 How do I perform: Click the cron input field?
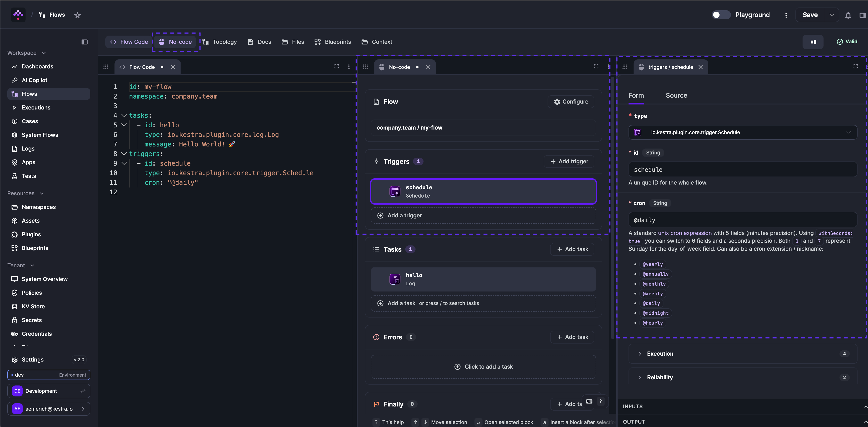point(743,220)
